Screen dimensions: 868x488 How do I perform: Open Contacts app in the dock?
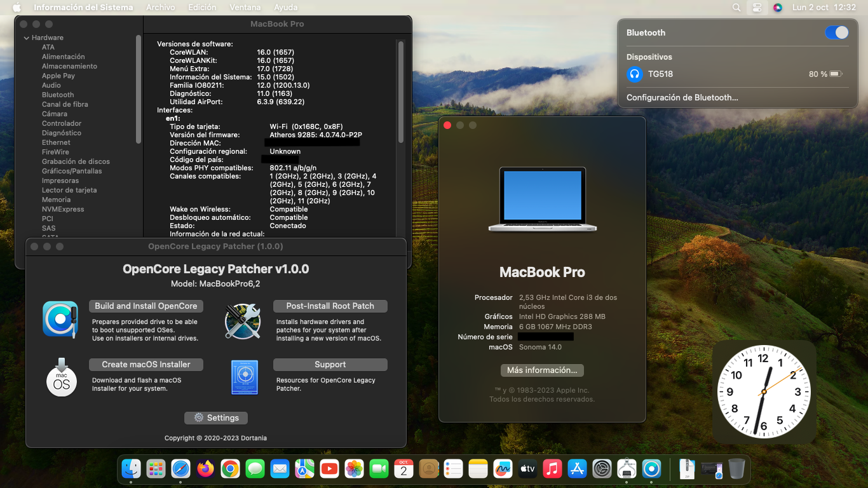pos(429,469)
